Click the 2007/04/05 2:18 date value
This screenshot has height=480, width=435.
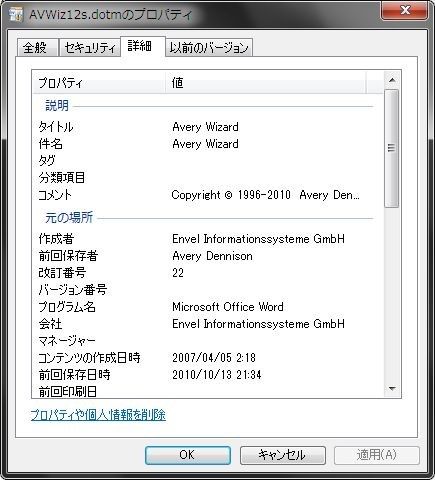pyautogui.click(x=214, y=358)
